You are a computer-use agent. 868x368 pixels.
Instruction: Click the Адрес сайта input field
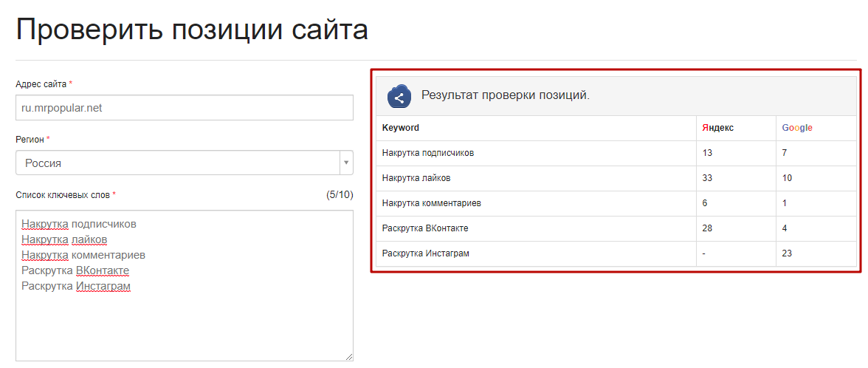(185, 108)
